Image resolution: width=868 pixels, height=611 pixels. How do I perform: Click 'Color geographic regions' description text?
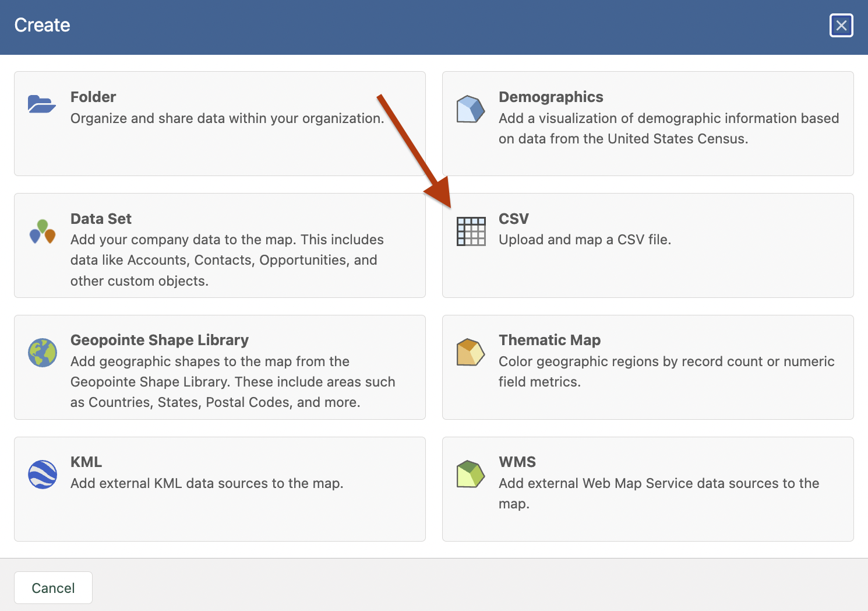[x=666, y=371]
